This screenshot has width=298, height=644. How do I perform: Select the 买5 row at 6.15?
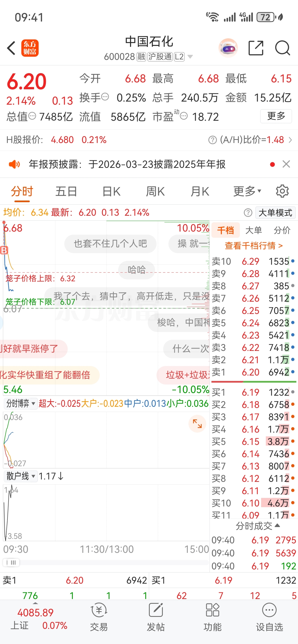click(253, 442)
